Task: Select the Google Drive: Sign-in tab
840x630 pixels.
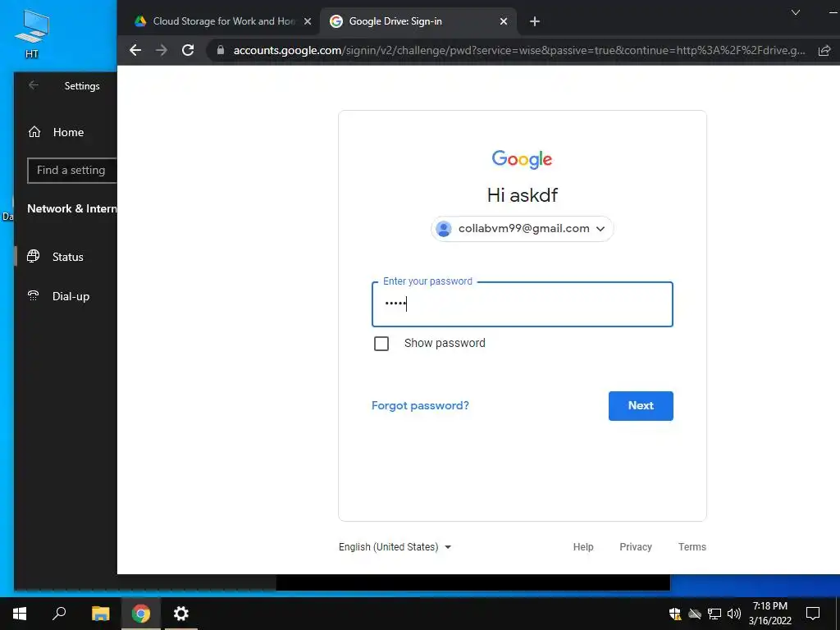Action: point(418,21)
